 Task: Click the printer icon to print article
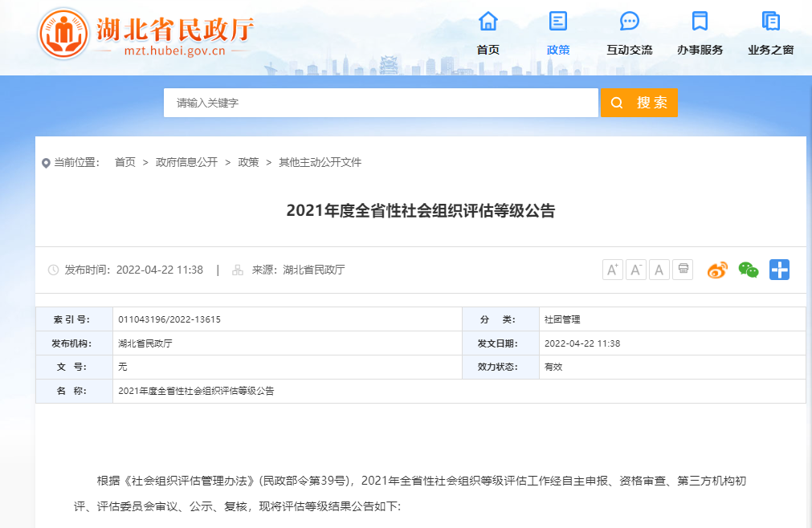[682, 269]
